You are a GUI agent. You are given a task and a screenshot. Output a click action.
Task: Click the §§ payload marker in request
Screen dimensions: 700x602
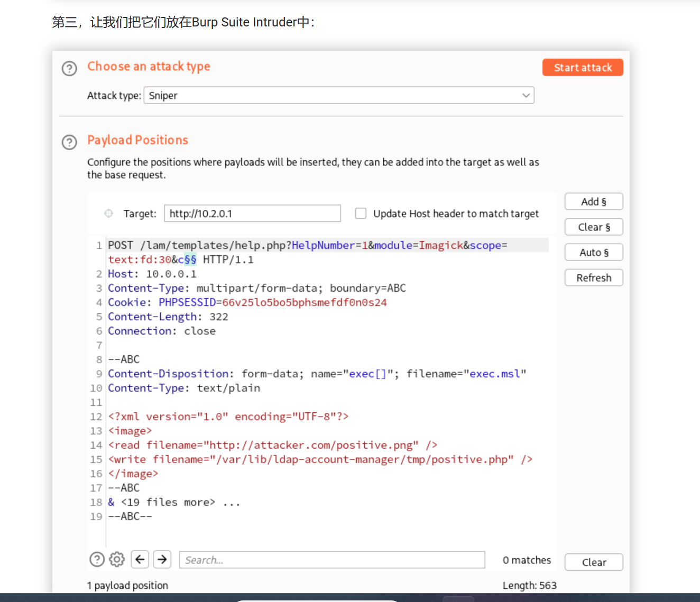(x=190, y=260)
